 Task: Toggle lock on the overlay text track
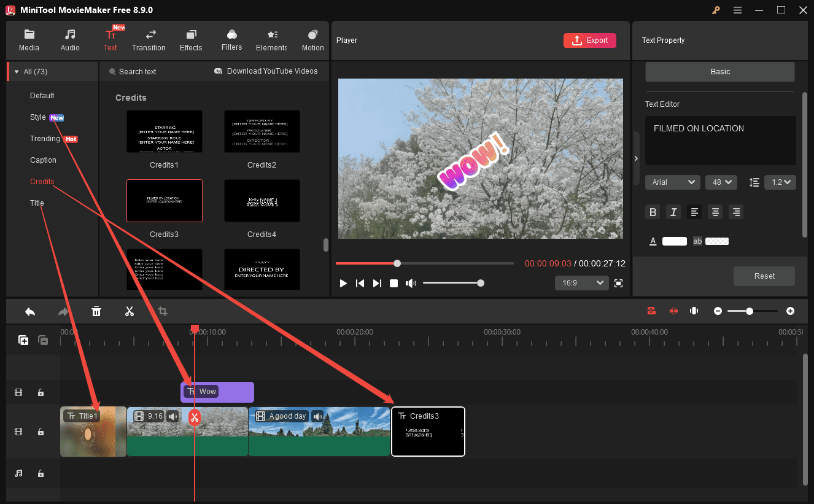(x=41, y=392)
